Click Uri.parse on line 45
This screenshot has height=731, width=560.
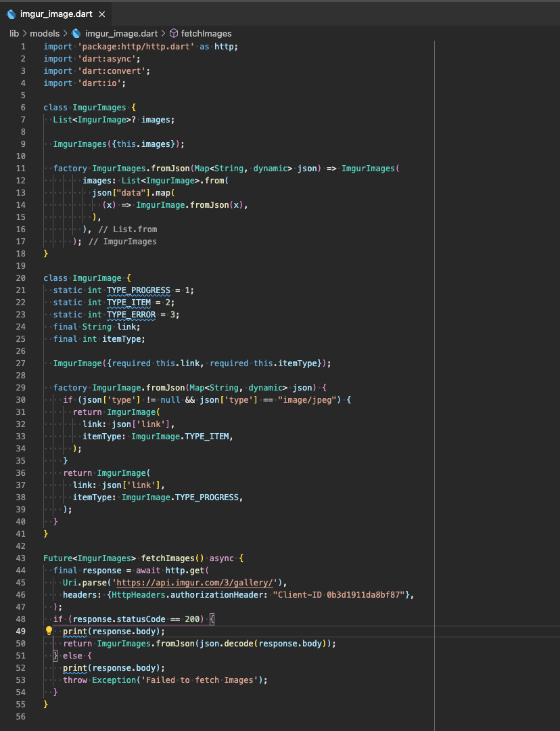coord(85,583)
